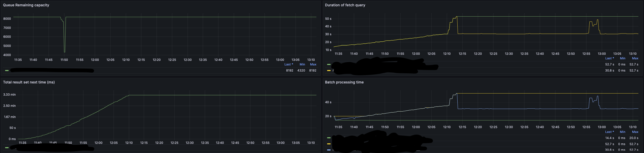
Task: Click yellow series swatch in Duration of fetch query legend
Action: [329, 71]
